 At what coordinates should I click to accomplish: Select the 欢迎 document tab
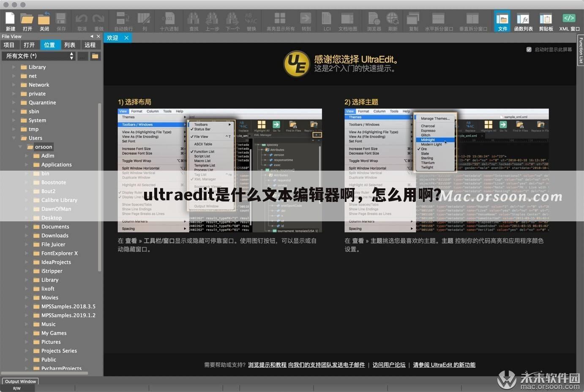click(x=112, y=38)
